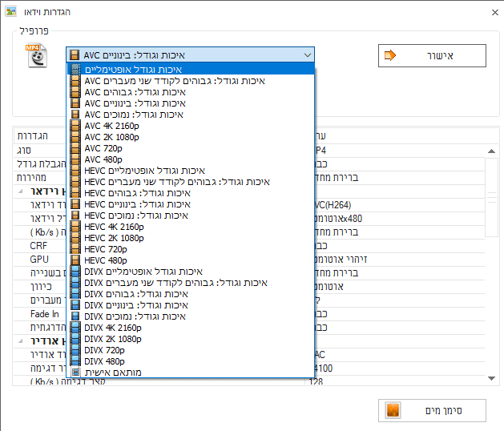Click the settings list scroll down arrow
This screenshot has height=431, width=504.
click(x=491, y=378)
